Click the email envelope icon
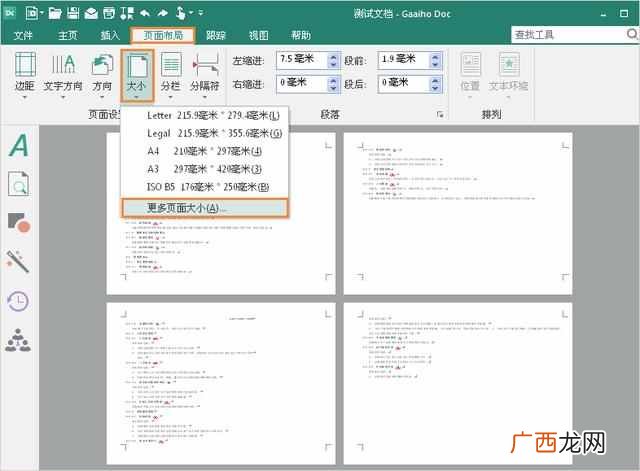The image size is (640, 471). coord(91,13)
